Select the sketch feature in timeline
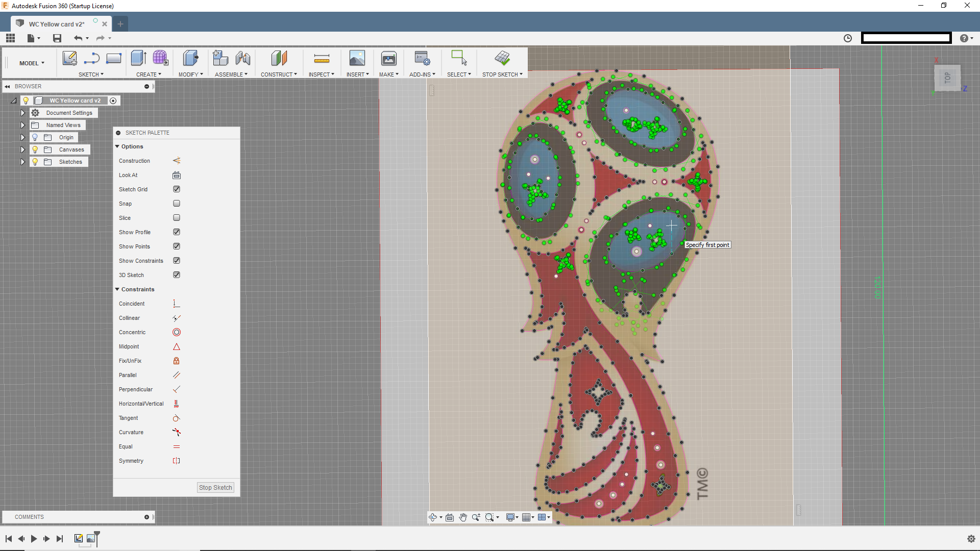This screenshot has width=980, height=551. click(x=79, y=538)
